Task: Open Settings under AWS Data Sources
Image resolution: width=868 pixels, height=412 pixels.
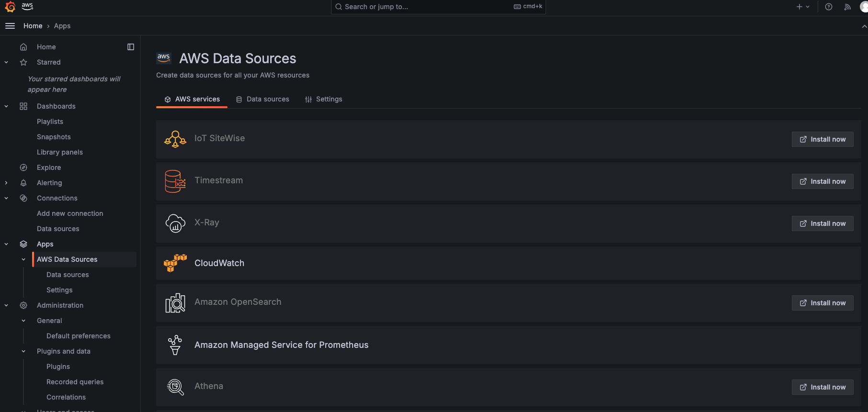Action: [x=59, y=290]
